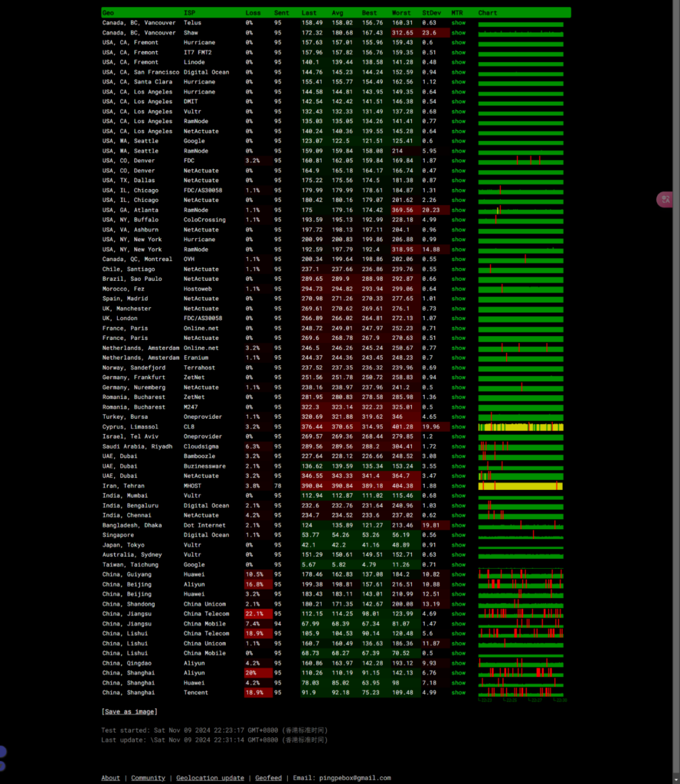680x784 pixels.
Task: Click 'Australia, Sydney' geo cell
Action: coord(132,555)
